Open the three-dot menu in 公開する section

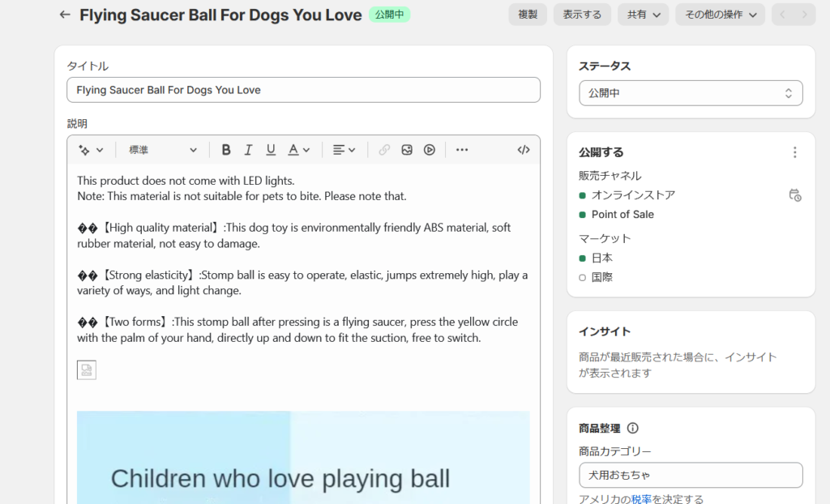pos(794,152)
